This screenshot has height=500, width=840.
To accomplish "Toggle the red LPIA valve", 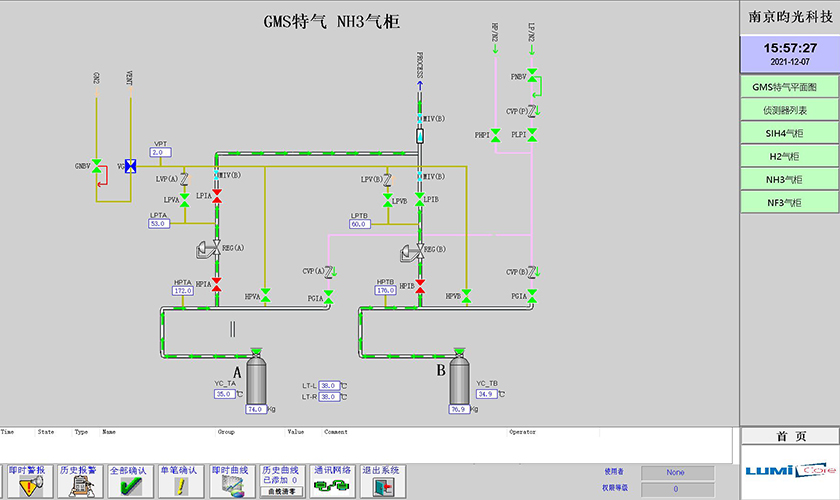I will (x=216, y=196).
